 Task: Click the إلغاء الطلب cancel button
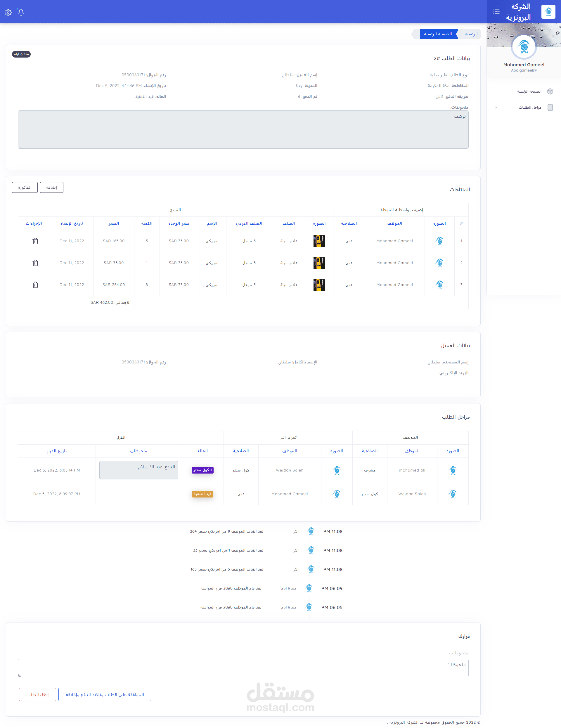(x=37, y=694)
